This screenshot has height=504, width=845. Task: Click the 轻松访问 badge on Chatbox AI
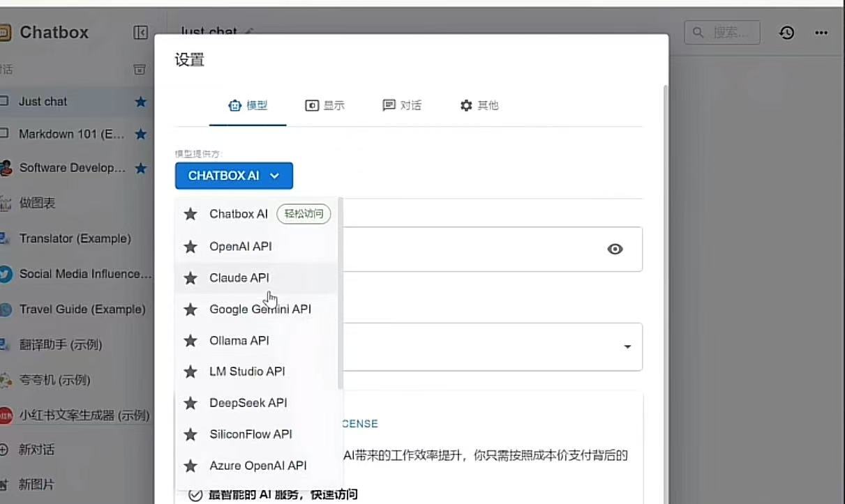304,214
